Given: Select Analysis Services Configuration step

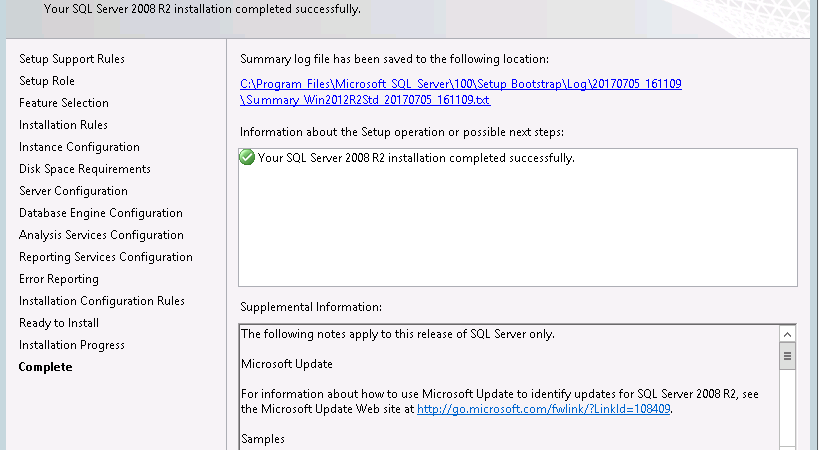Looking at the screenshot, I should coord(101,235).
